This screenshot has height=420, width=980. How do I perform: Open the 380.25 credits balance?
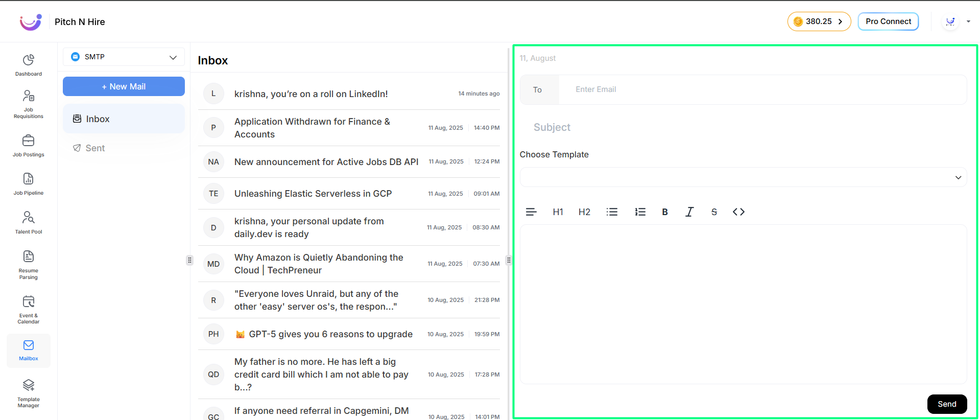coord(819,21)
